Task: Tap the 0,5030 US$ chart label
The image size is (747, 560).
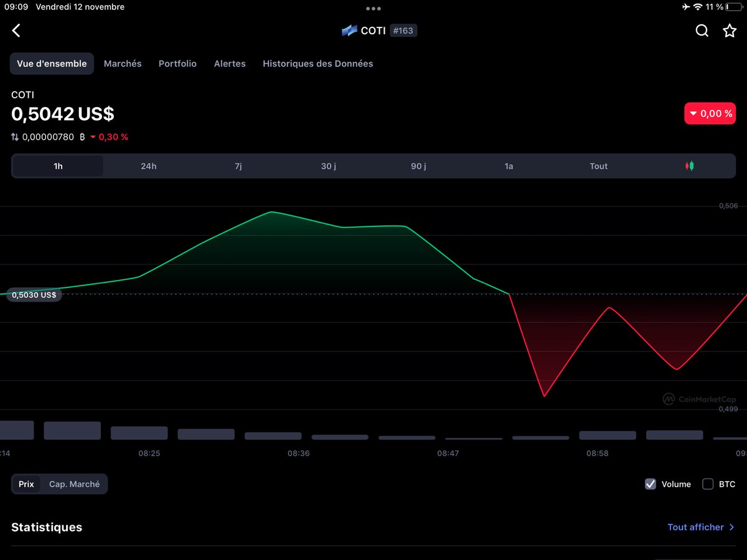Action: (x=34, y=295)
